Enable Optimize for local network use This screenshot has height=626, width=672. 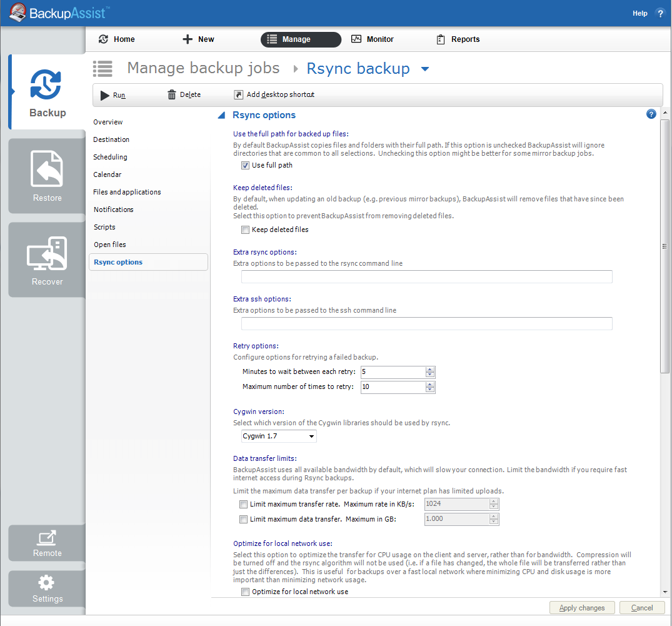[245, 592]
